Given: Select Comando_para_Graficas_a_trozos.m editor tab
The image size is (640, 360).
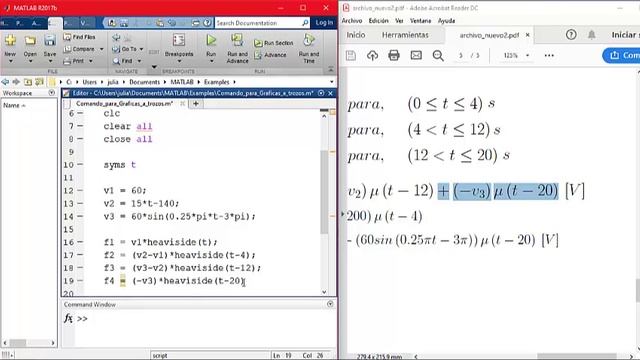Looking at the screenshot, I should point(124,104).
